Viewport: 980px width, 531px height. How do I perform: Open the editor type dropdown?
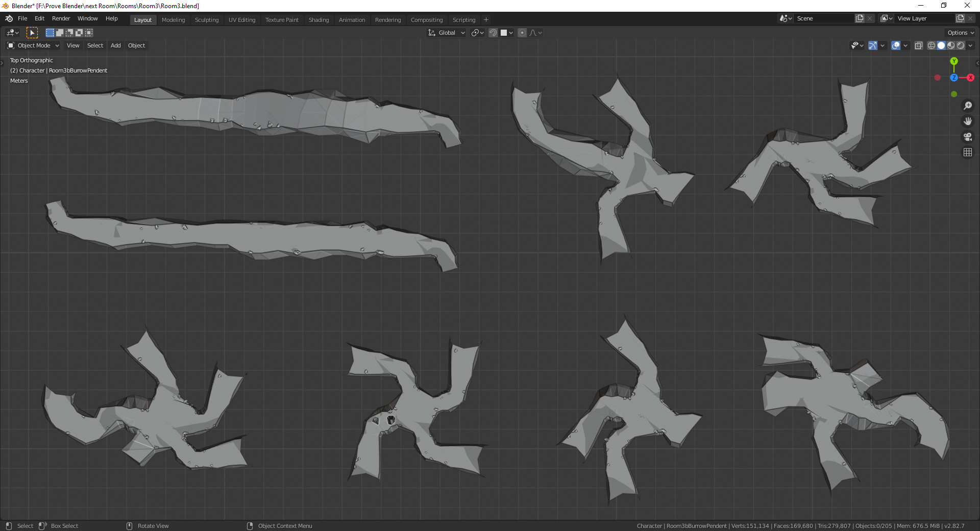12,33
